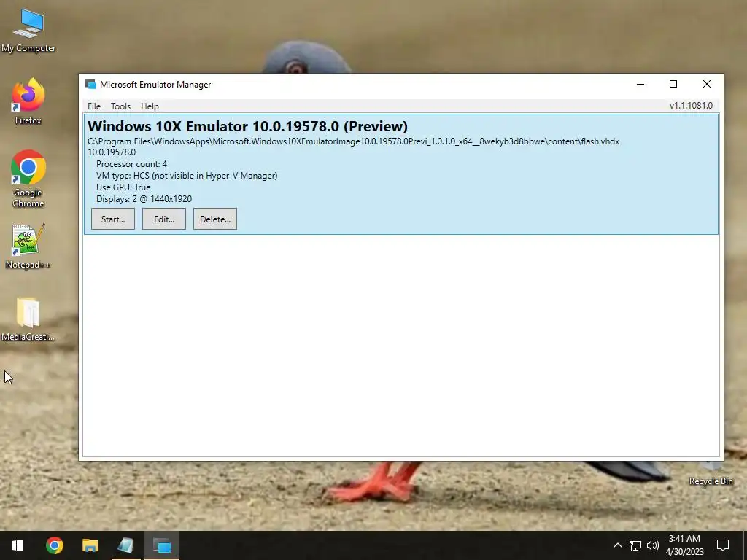Click the Delete... emulator button
The height and width of the screenshot is (560, 747).
[x=215, y=219]
